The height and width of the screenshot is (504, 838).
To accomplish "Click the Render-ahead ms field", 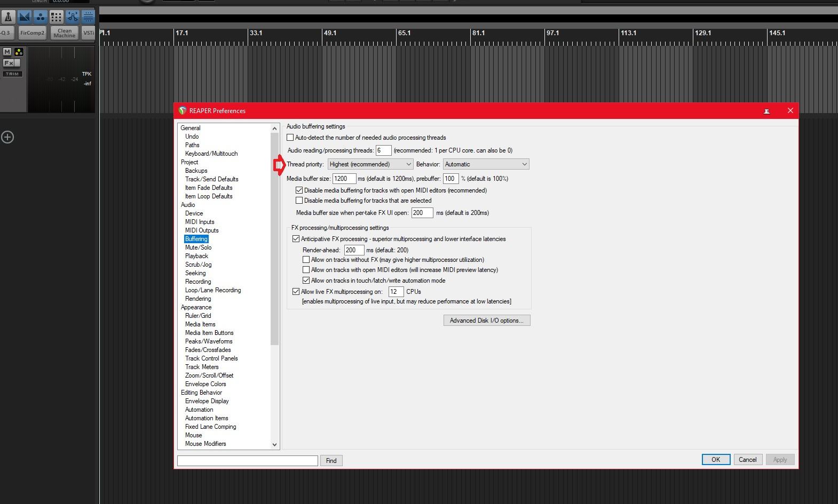I will [x=354, y=250].
